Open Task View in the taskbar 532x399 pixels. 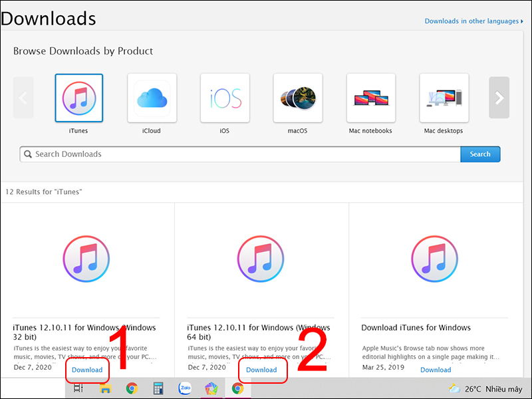(x=78, y=388)
